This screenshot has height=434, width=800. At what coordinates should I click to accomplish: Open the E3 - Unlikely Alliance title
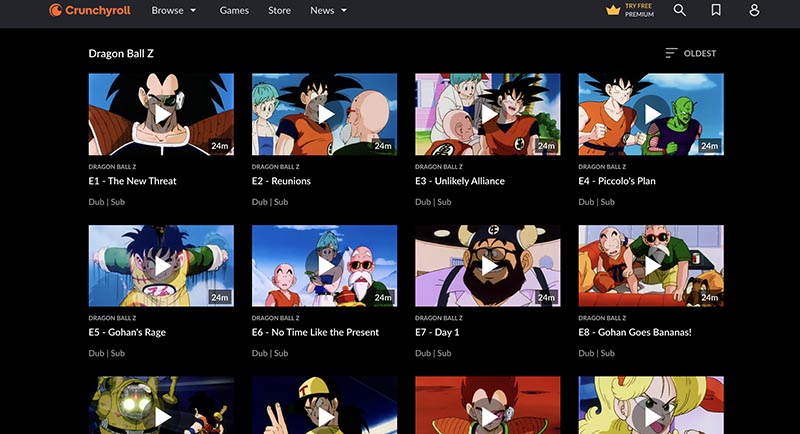tap(460, 181)
